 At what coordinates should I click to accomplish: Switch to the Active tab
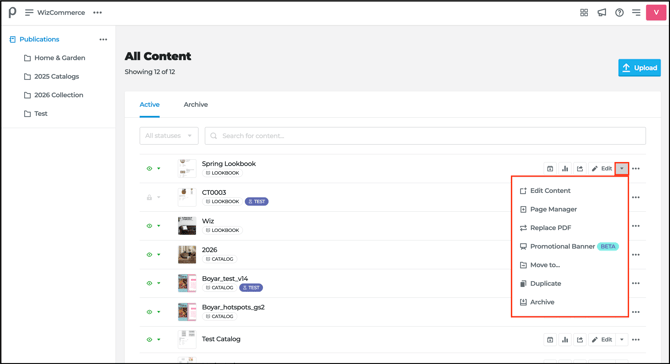click(150, 105)
